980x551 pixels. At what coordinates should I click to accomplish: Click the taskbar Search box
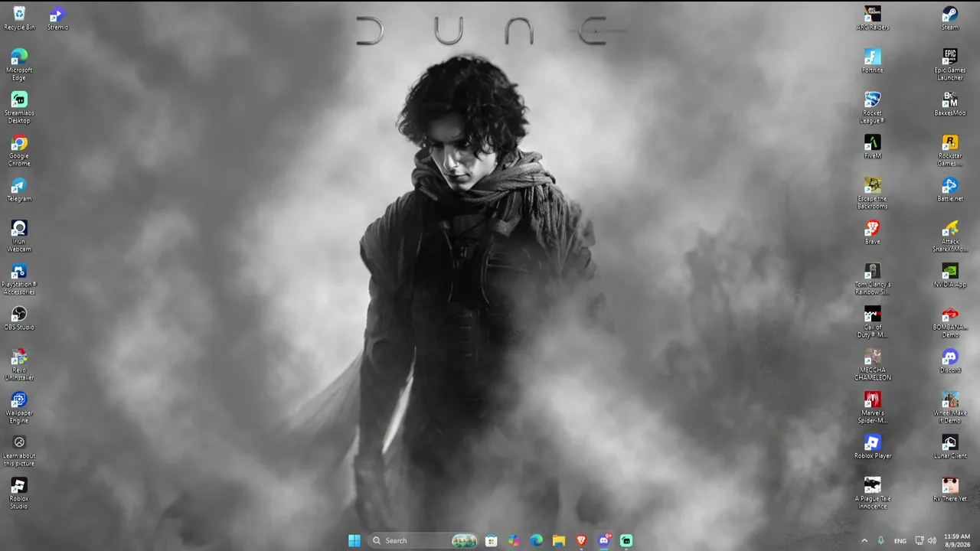click(423, 540)
